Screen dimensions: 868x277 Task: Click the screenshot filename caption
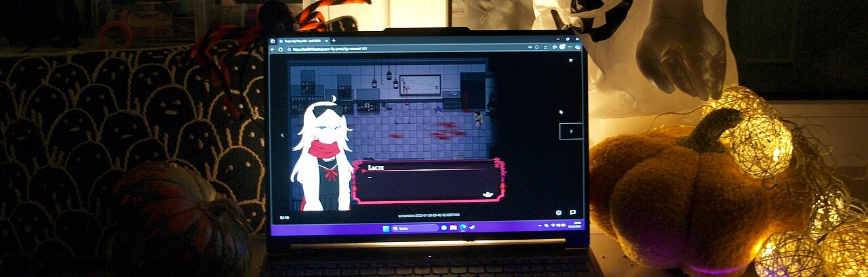[x=429, y=215]
